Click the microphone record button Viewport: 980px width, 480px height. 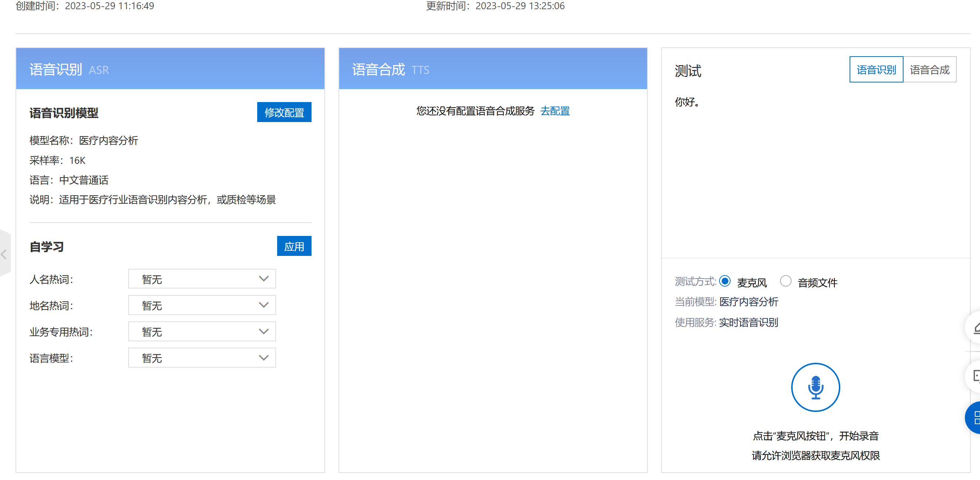point(815,387)
